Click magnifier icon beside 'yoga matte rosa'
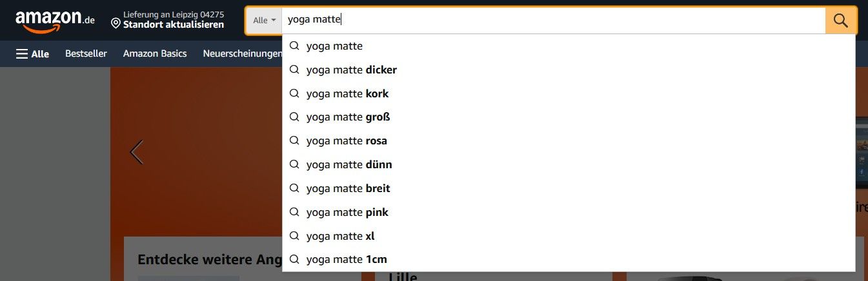 [294, 140]
